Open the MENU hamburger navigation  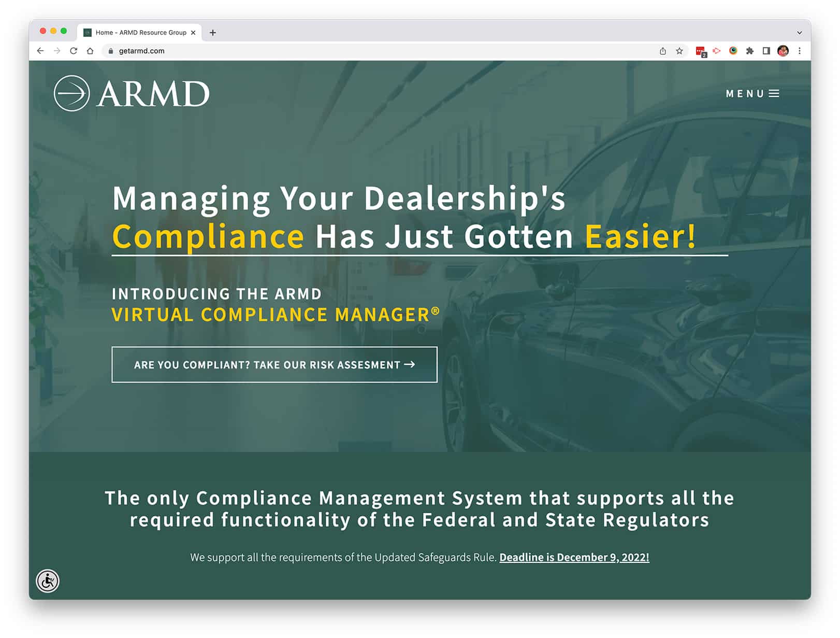752,94
